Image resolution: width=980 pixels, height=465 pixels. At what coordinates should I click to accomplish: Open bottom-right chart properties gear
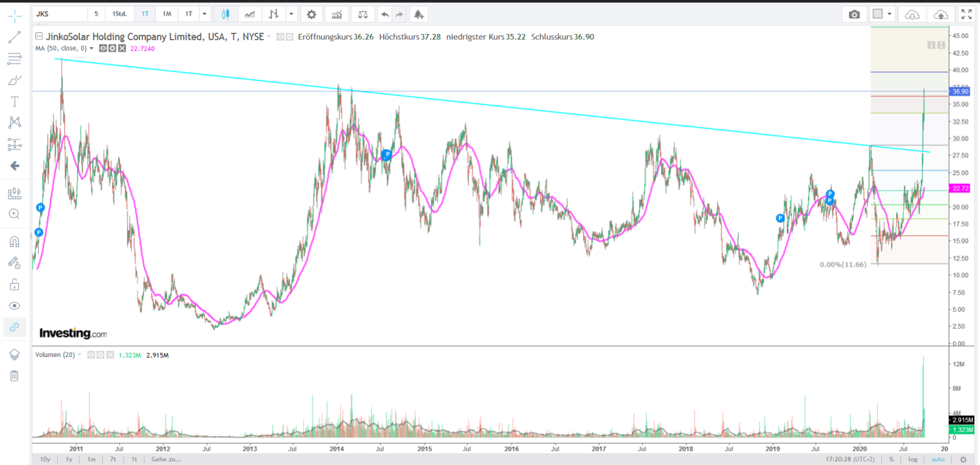point(964,459)
